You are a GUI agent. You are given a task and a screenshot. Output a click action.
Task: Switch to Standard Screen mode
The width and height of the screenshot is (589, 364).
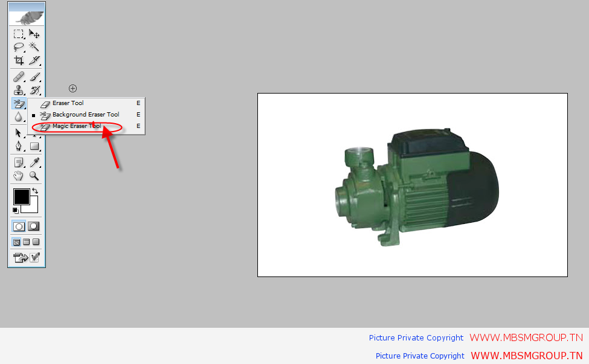(x=16, y=242)
